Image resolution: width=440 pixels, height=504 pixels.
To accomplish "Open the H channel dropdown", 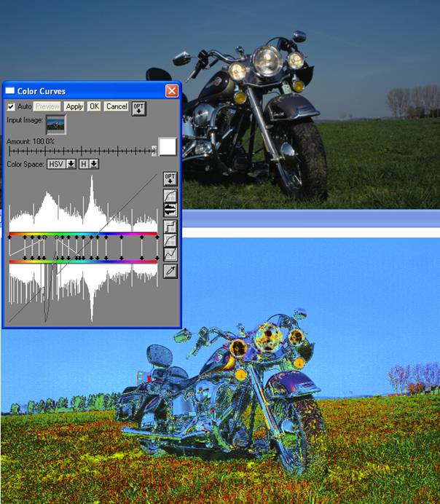I will (89, 165).
